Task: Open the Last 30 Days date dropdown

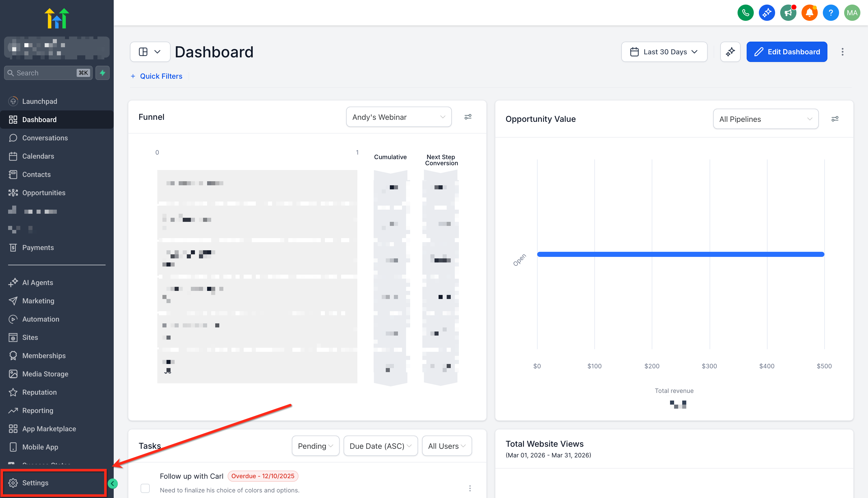Action: 664,52
